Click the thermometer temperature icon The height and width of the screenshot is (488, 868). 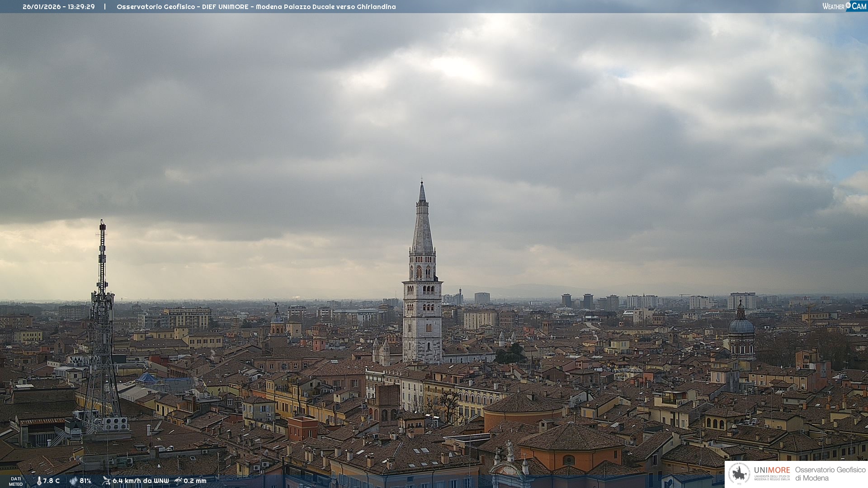coord(39,481)
